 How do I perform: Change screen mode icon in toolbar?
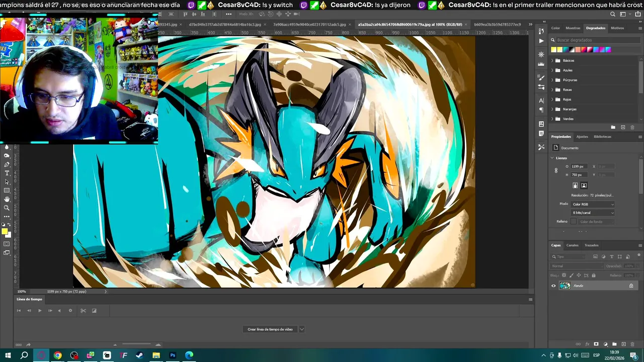tap(7, 252)
